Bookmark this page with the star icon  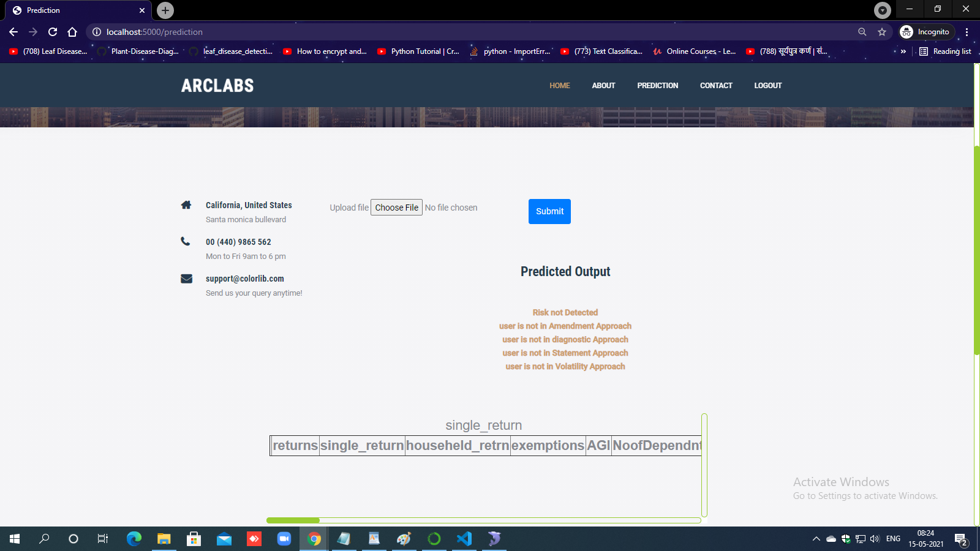point(882,32)
